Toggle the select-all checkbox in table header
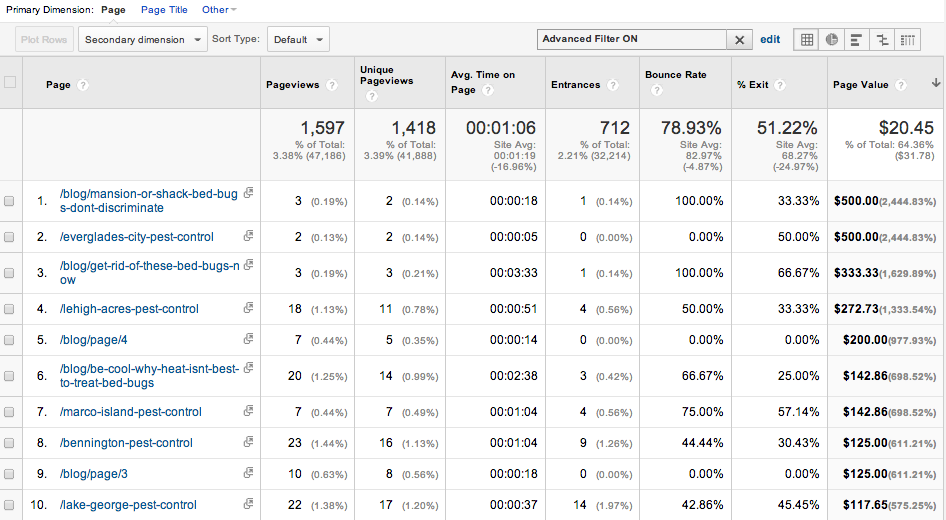Viewport: 946px width, 520px height. 10,83
